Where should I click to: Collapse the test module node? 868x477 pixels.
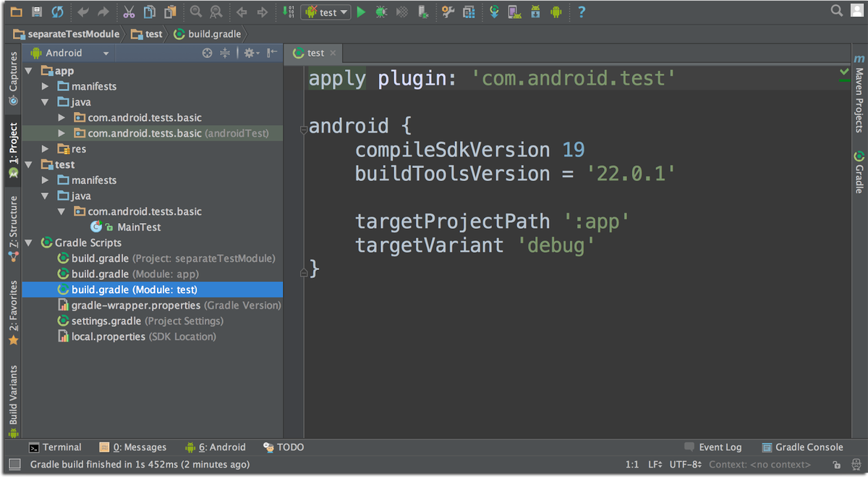click(x=29, y=165)
